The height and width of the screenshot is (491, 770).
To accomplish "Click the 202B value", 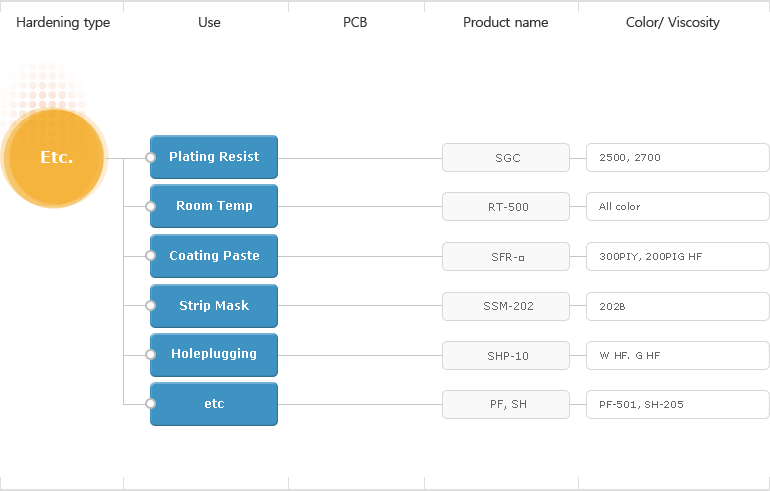I will (x=678, y=306).
